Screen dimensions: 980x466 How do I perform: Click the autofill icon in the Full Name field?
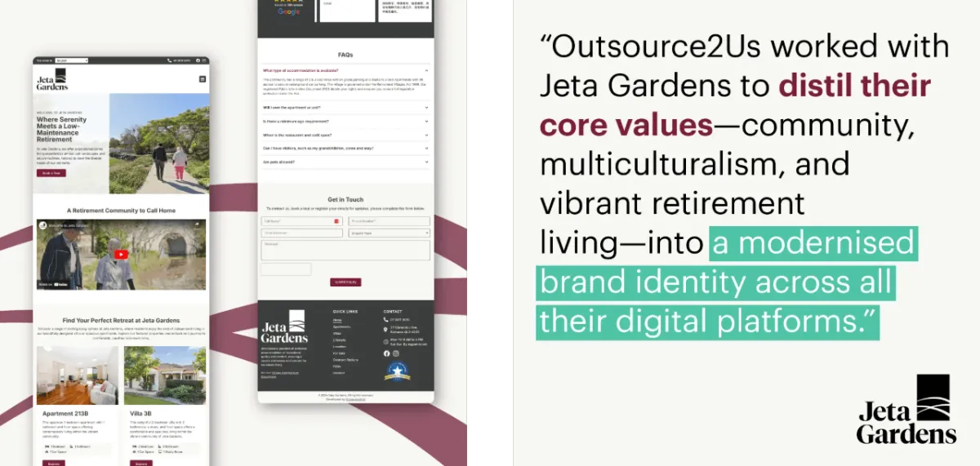[336, 221]
